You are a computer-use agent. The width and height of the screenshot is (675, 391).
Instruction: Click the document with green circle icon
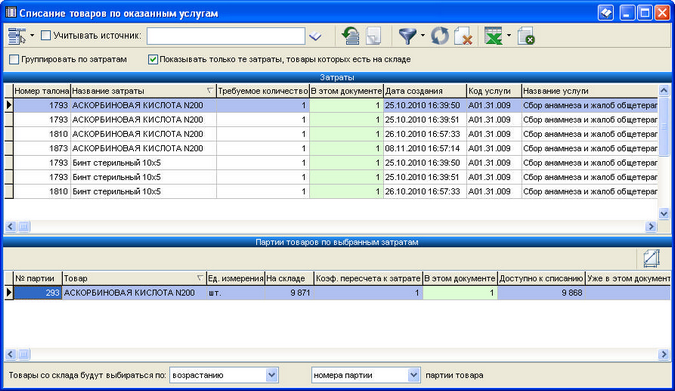526,36
